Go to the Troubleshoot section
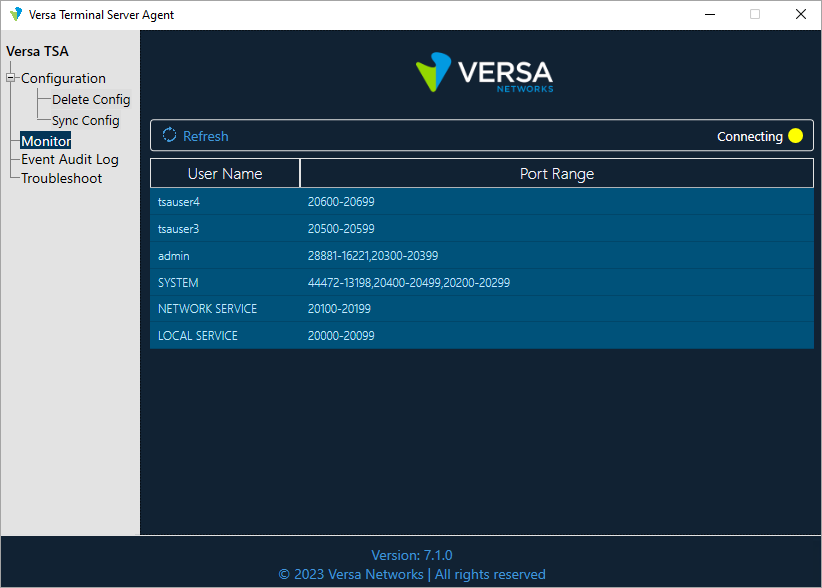Screen dimensions: 822x588 [62, 178]
